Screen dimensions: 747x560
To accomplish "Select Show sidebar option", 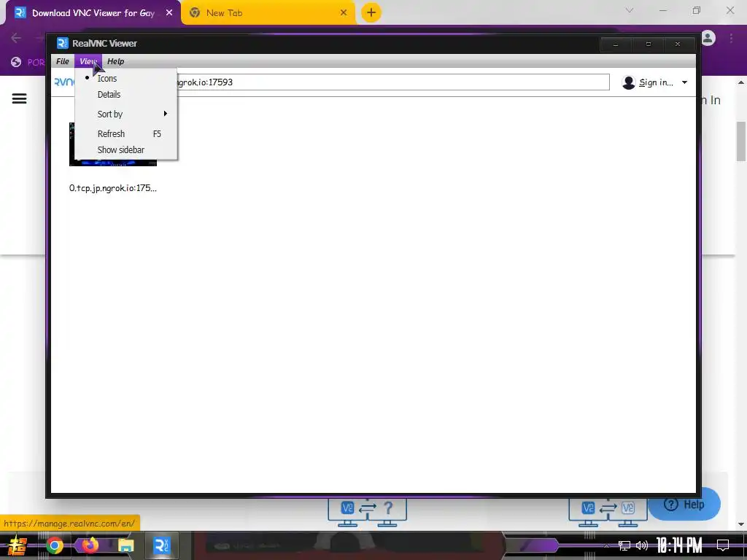I will (x=125, y=150).
